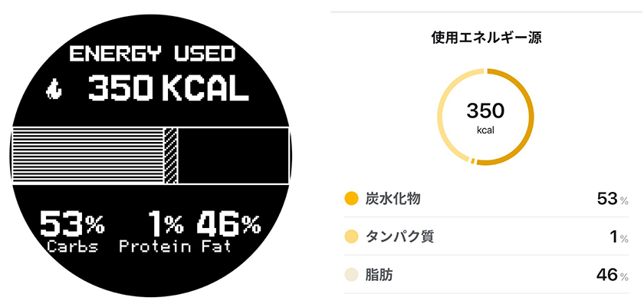Image resolution: width=644 pixels, height=304 pixels.
Task: Select the 炭水化物 53% row
Action: pos(486,199)
